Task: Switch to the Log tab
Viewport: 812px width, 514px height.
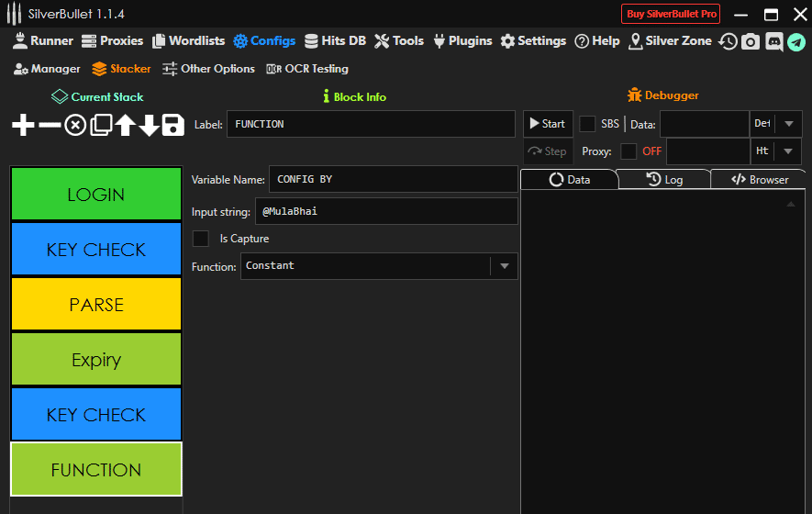Action: click(x=664, y=180)
